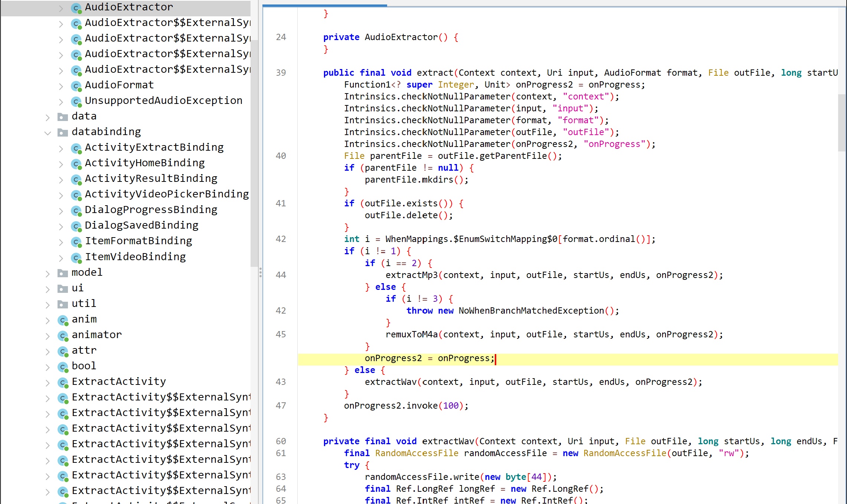Click line number 47 in gutter

pyautogui.click(x=281, y=406)
